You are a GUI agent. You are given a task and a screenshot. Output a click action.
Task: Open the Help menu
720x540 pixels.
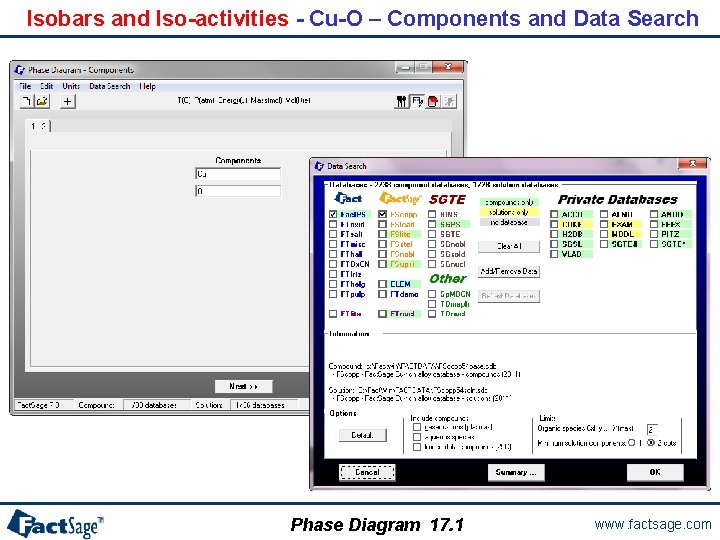(147, 86)
